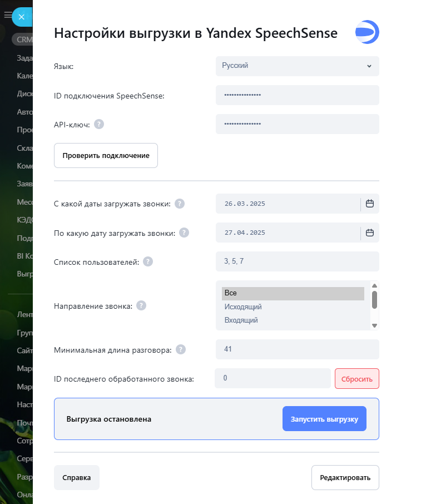Click the red Сбросить button
Image resolution: width=421 pixels, height=504 pixels.
[356, 378]
